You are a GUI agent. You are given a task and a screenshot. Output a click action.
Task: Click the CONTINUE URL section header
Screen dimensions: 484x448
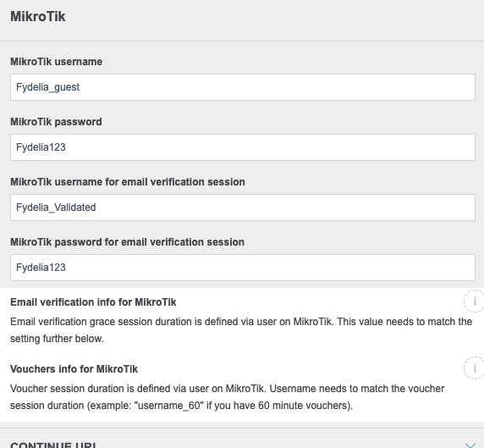pos(53,445)
